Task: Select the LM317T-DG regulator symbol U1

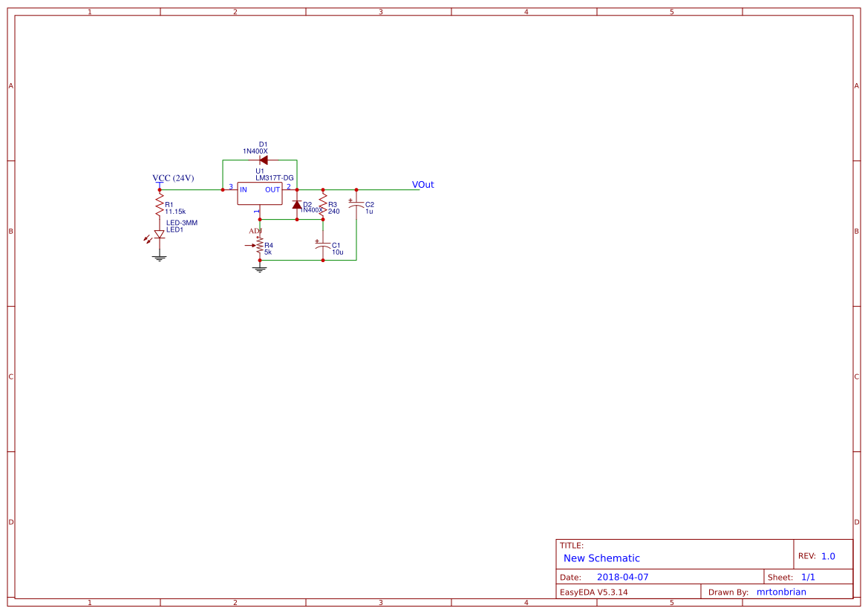Action: click(260, 193)
